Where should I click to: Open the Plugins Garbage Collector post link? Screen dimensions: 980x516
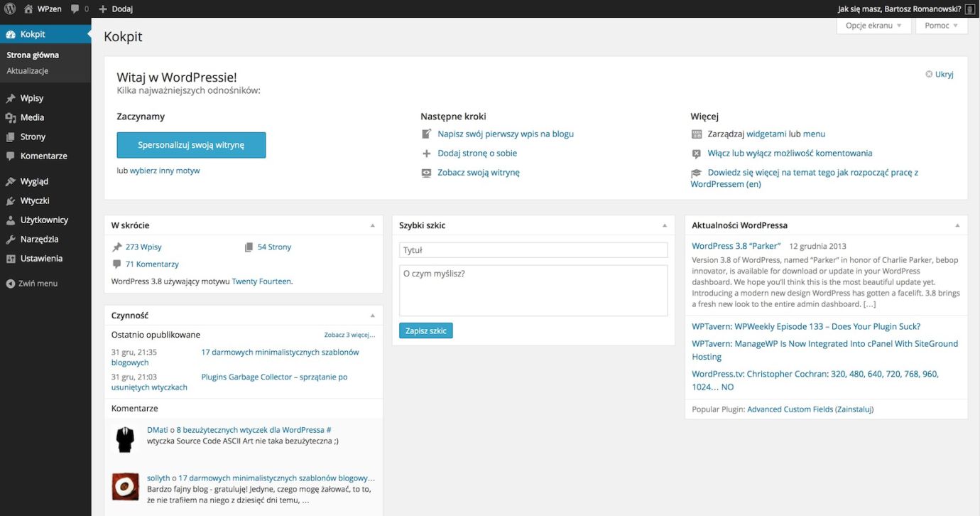pos(274,377)
